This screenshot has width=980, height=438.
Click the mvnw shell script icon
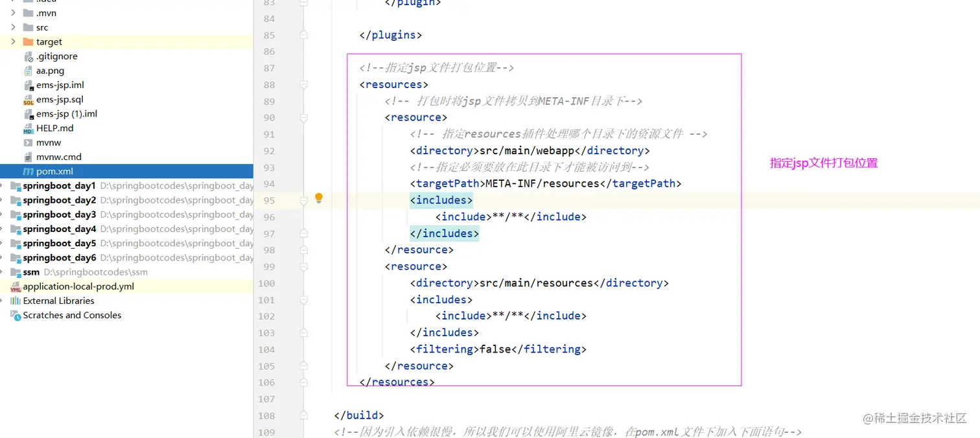click(28, 143)
